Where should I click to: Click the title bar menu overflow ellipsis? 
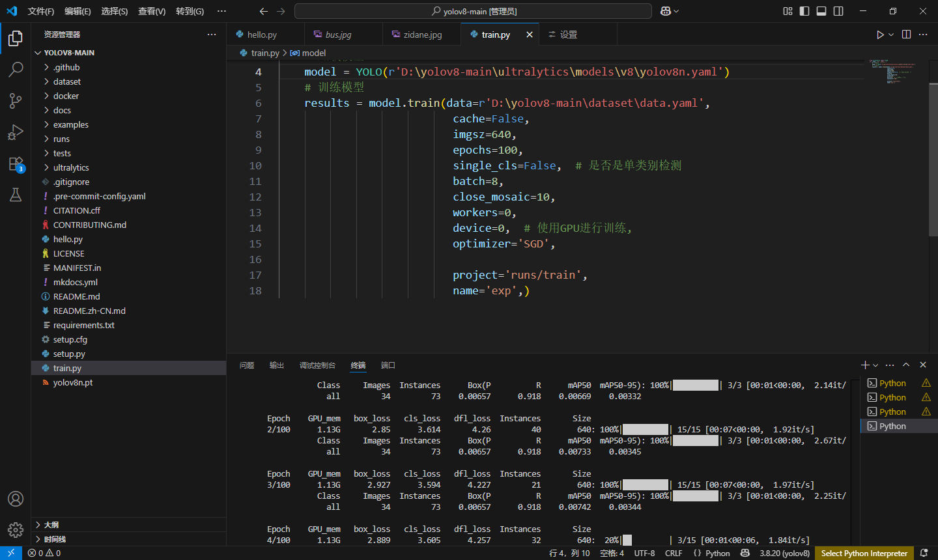(x=222, y=11)
